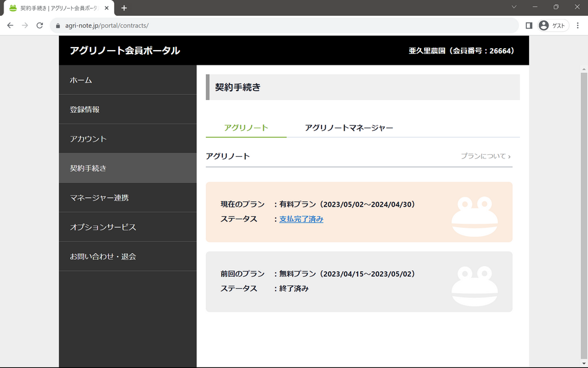Select 契約手続き in sidebar
The width and height of the screenshot is (588, 368).
(128, 168)
